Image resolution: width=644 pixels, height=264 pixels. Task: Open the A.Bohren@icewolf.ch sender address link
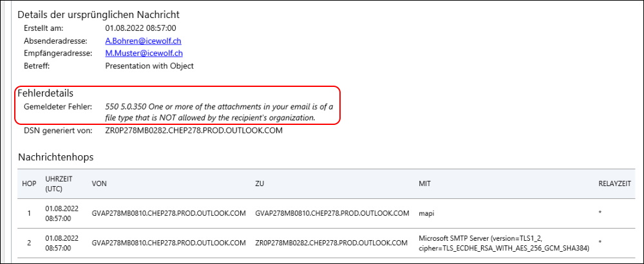click(144, 41)
